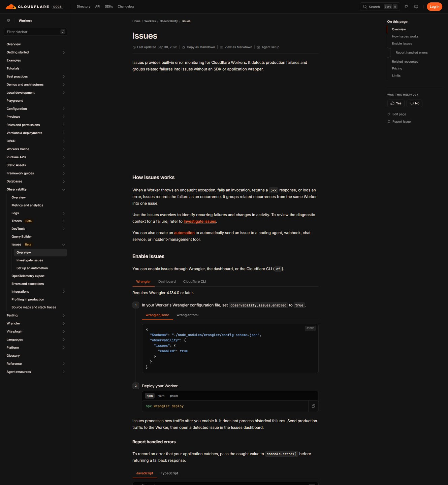Click the icon beside Report issue
448x485 pixels.
389,122
